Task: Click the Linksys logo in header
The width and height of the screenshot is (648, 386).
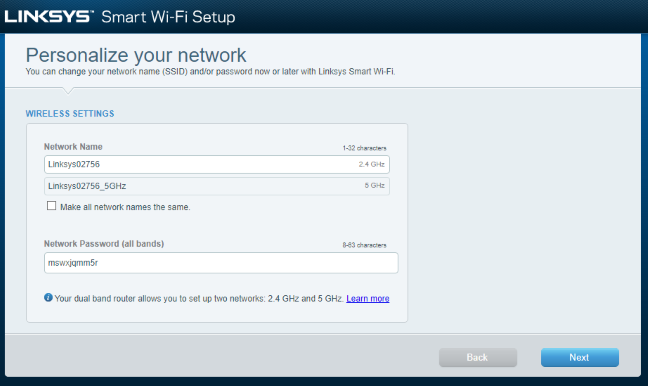Action: [49, 17]
